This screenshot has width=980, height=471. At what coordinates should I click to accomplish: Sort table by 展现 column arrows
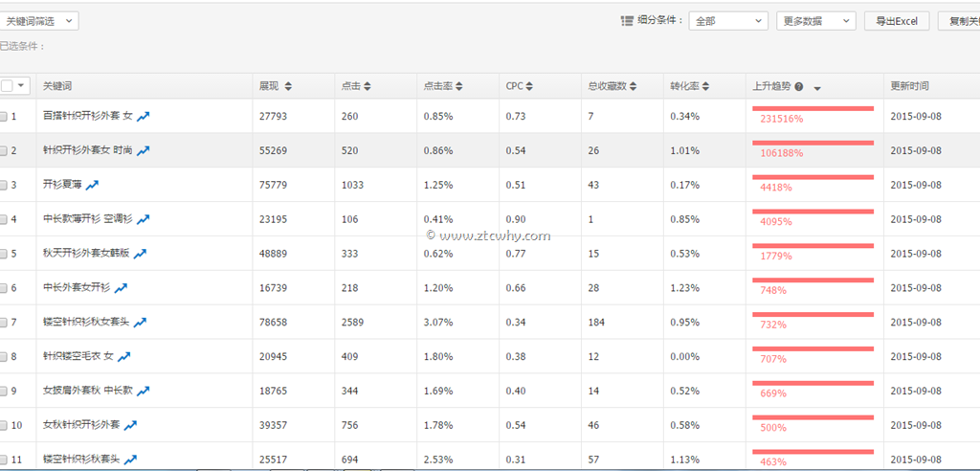[288, 86]
